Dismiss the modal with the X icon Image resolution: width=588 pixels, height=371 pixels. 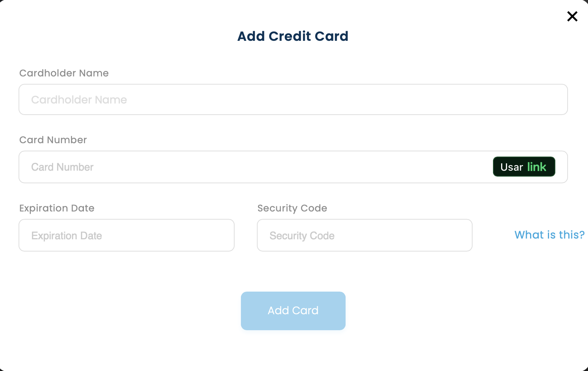click(572, 16)
